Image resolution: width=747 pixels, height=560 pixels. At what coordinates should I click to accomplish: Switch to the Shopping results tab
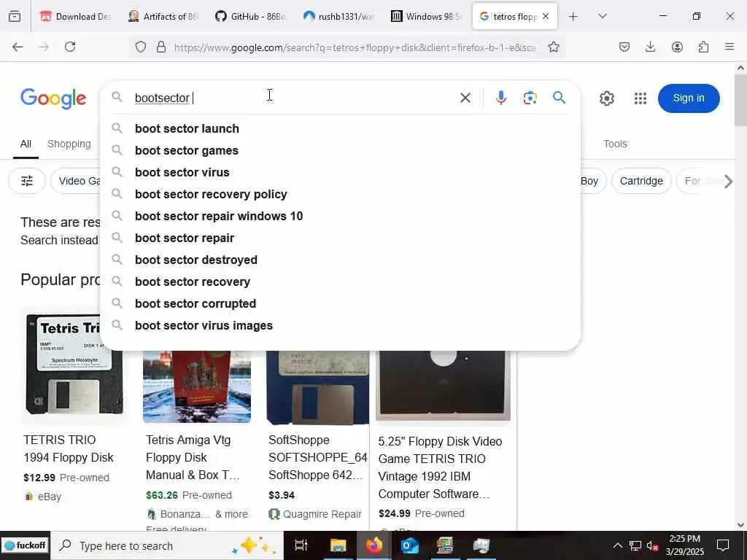(x=69, y=144)
